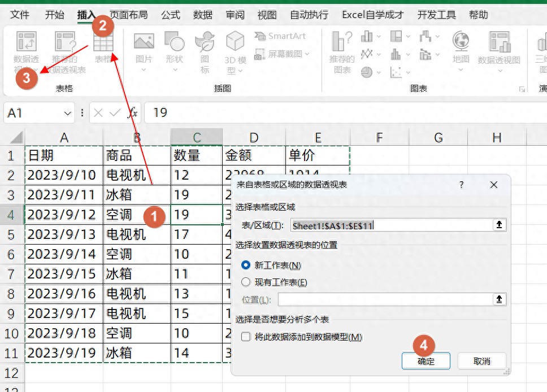Screen dimensions: 547x392
Task: Open the 页面布局 ribbon tab
Action: [128, 15]
